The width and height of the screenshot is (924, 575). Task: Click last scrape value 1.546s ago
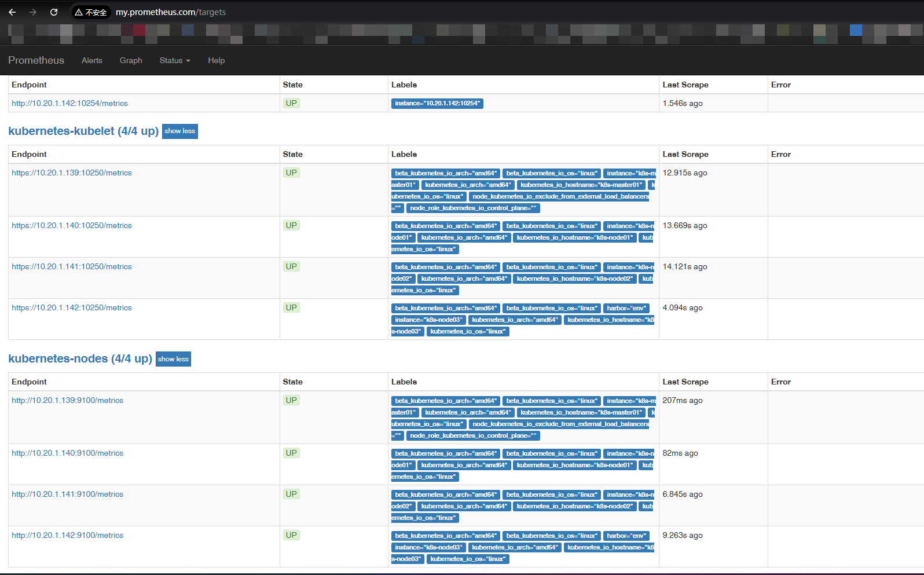coord(683,103)
